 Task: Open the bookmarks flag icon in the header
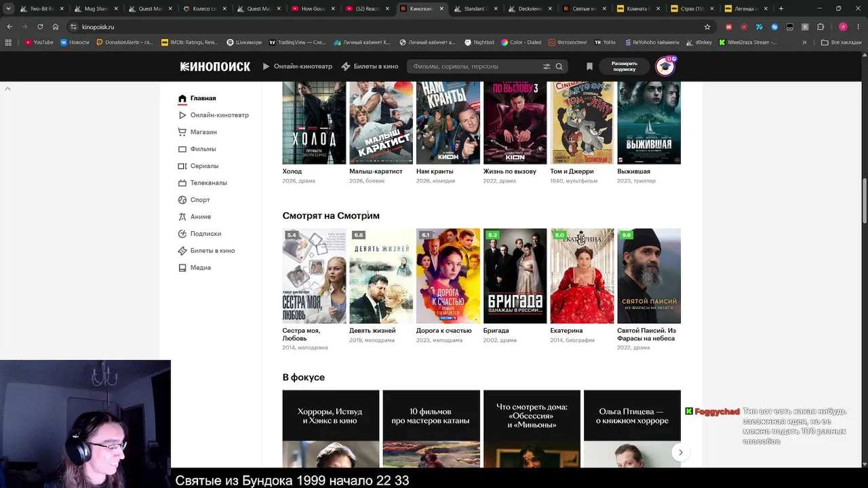tap(589, 66)
